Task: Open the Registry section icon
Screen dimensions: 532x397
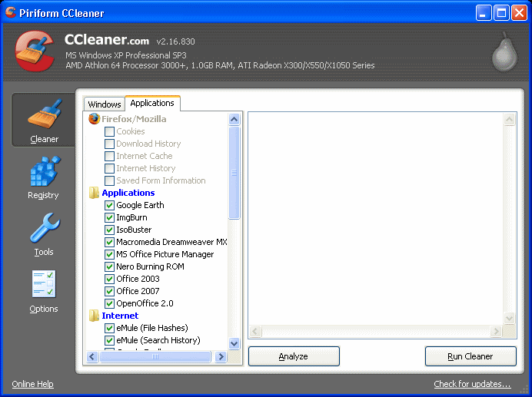Action: 45,171
